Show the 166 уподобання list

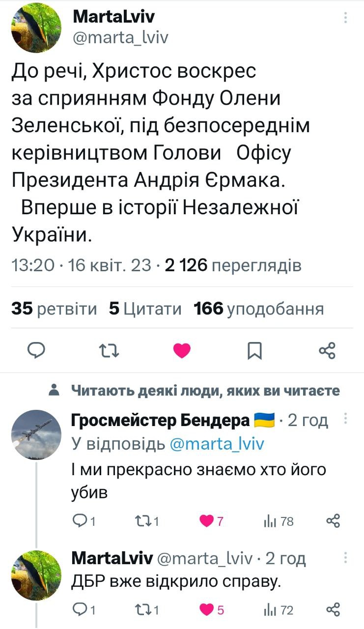(x=259, y=309)
